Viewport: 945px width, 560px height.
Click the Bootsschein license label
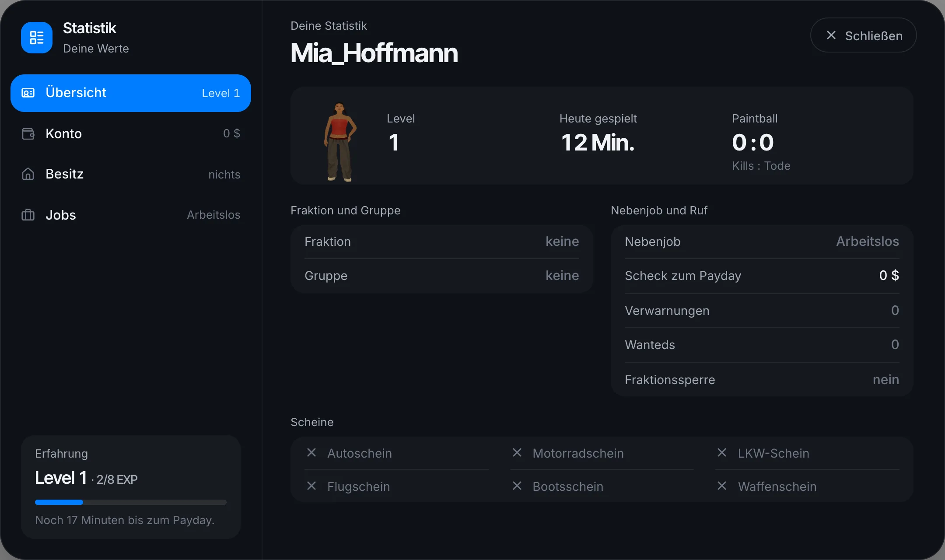click(568, 486)
